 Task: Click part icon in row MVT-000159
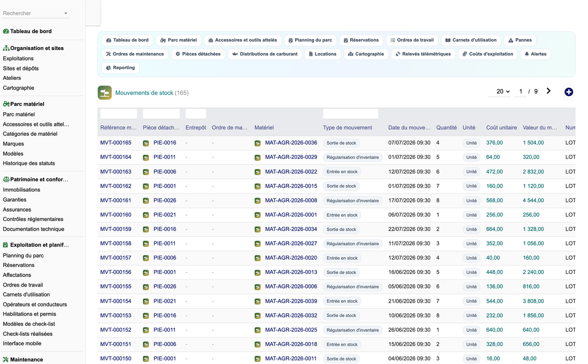[146, 229]
